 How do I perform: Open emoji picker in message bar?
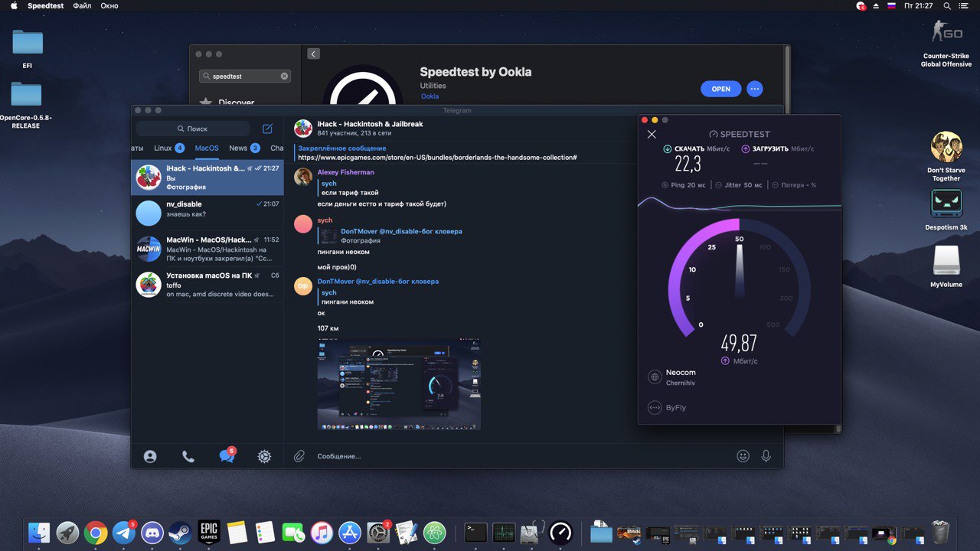coord(743,456)
